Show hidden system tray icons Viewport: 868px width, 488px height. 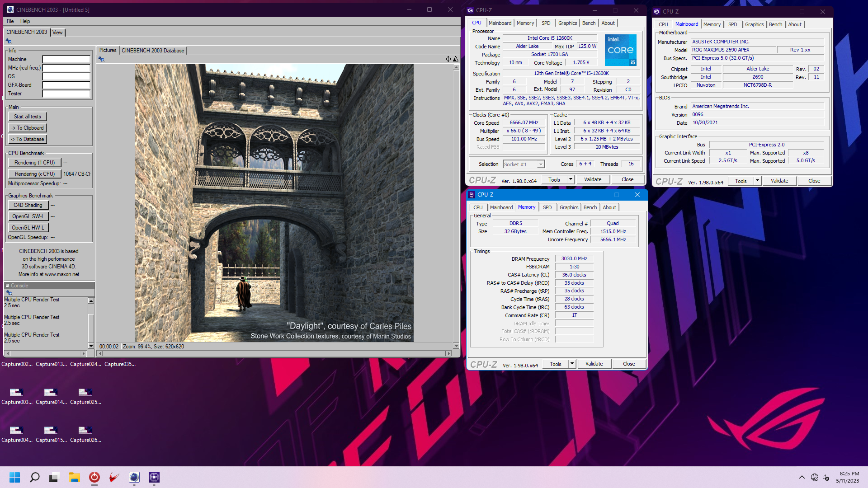(802, 477)
